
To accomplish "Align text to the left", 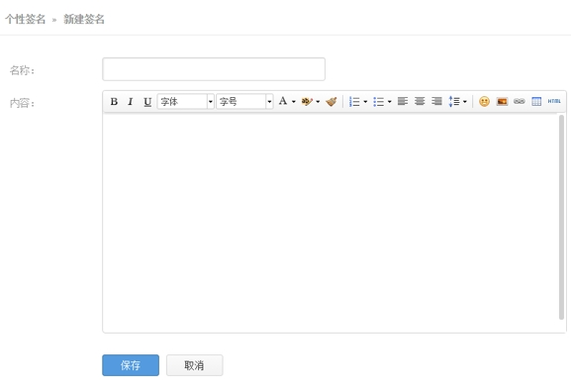I will 403,101.
